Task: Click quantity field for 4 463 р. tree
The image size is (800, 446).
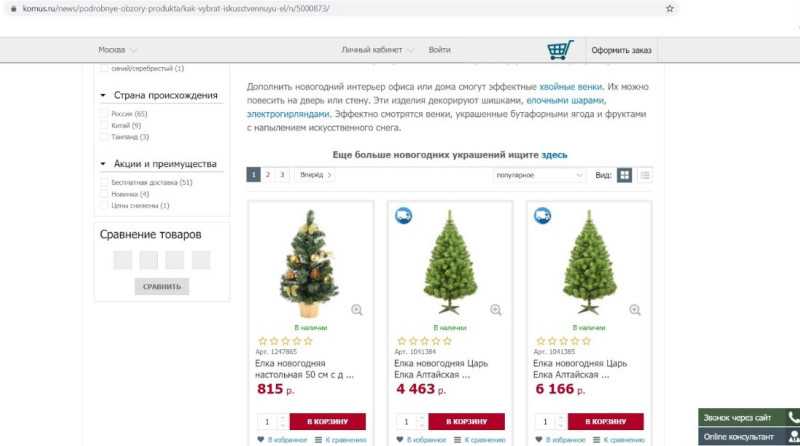Action: point(407,422)
